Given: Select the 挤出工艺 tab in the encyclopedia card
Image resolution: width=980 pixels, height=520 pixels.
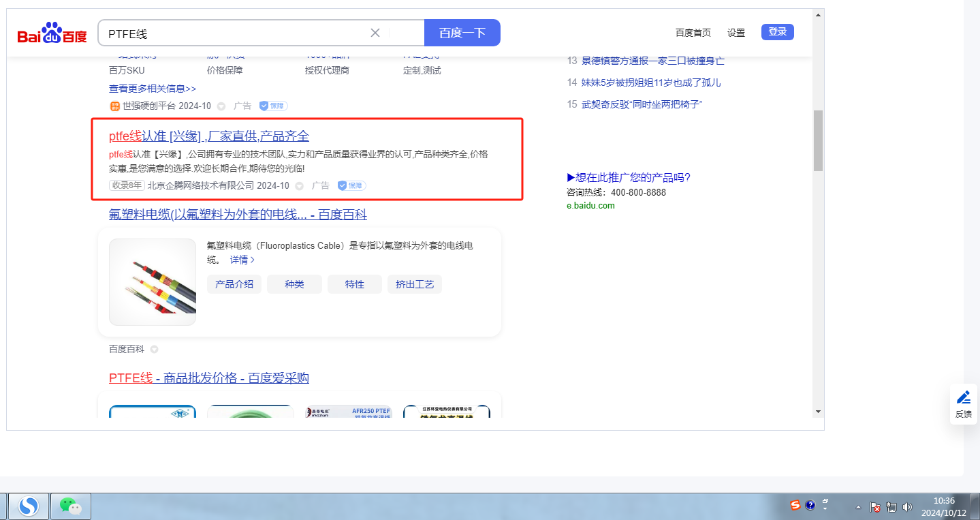Looking at the screenshot, I should tap(415, 284).
